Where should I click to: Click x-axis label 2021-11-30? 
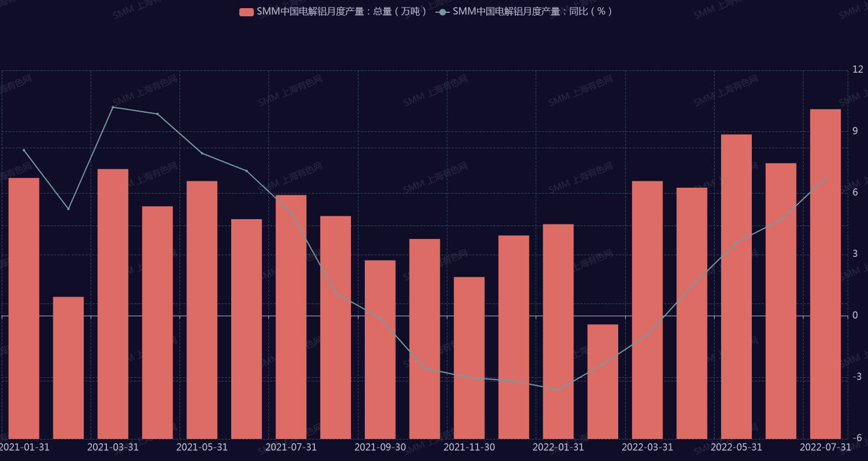click(469, 447)
